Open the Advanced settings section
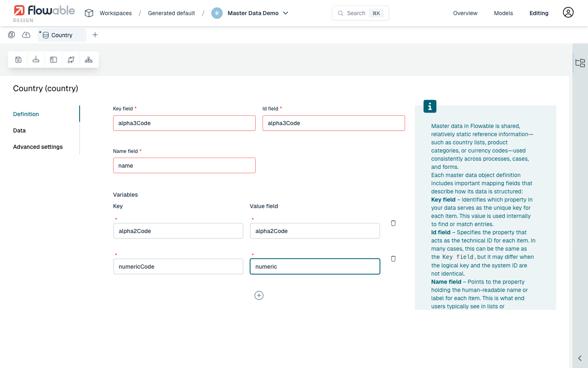 coord(38,147)
